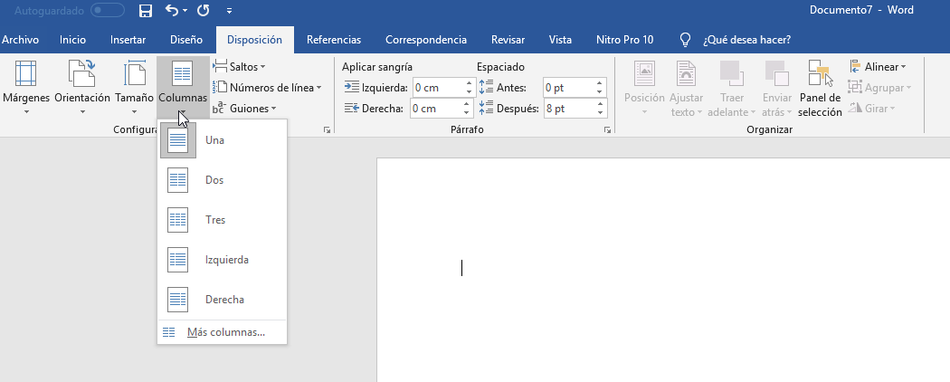Switch to the Referencias ribbon tab
950x382 pixels.
[334, 40]
